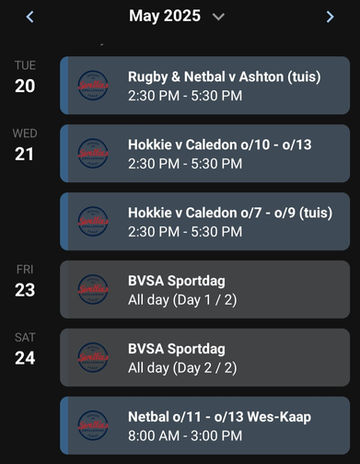
Task: Click logo on Rugby & Netbal event
Action: click(x=93, y=85)
